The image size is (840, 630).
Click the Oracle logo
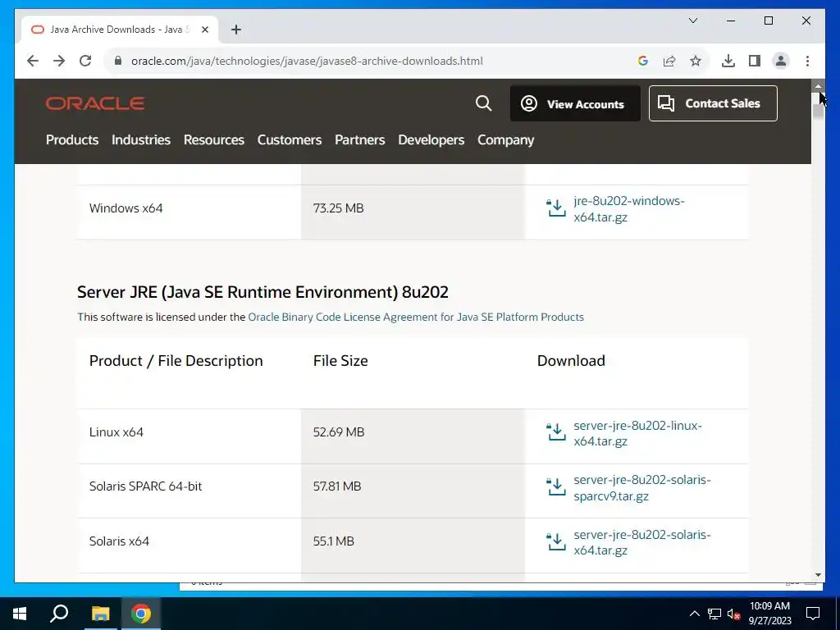[95, 103]
